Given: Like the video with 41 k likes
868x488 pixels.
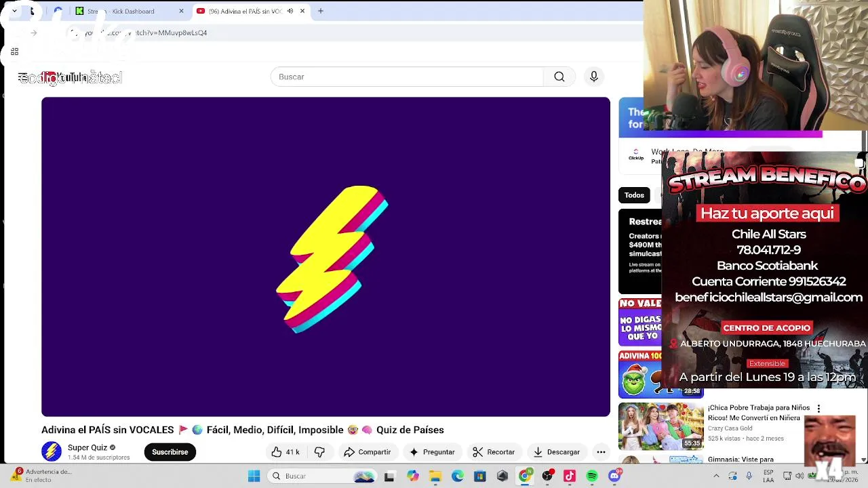Looking at the screenshot, I should click(285, 452).
